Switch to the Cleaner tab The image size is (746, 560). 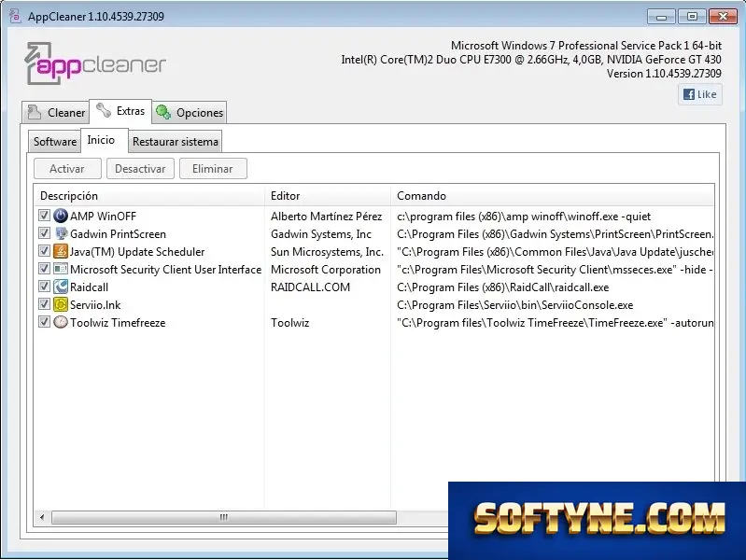(x=56, y=112)
